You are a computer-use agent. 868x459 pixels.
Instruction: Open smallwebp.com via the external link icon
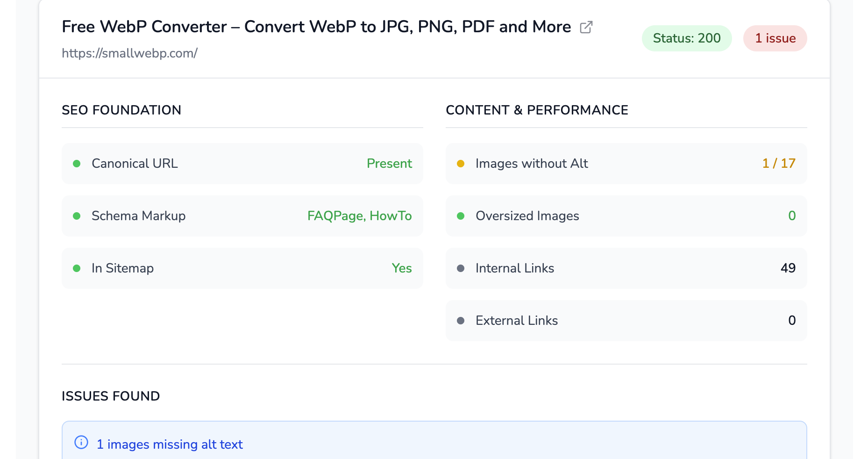(x=587, y=27)
